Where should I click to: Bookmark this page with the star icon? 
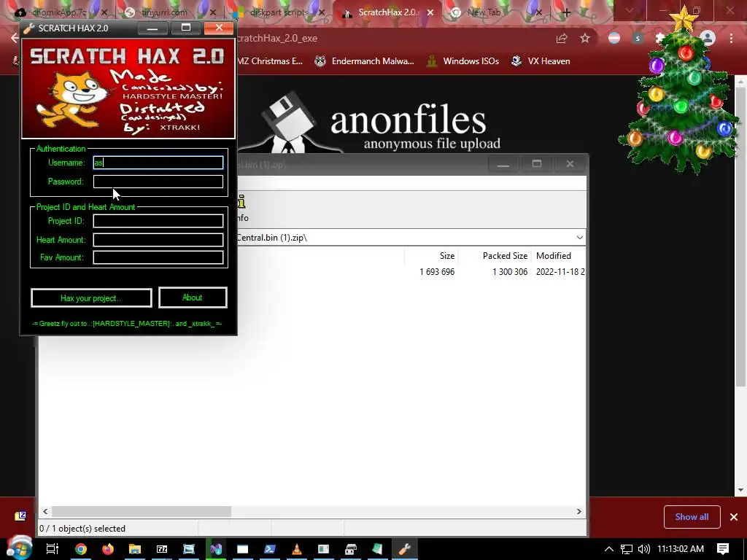pyautogui.click(x=585, y=39)
